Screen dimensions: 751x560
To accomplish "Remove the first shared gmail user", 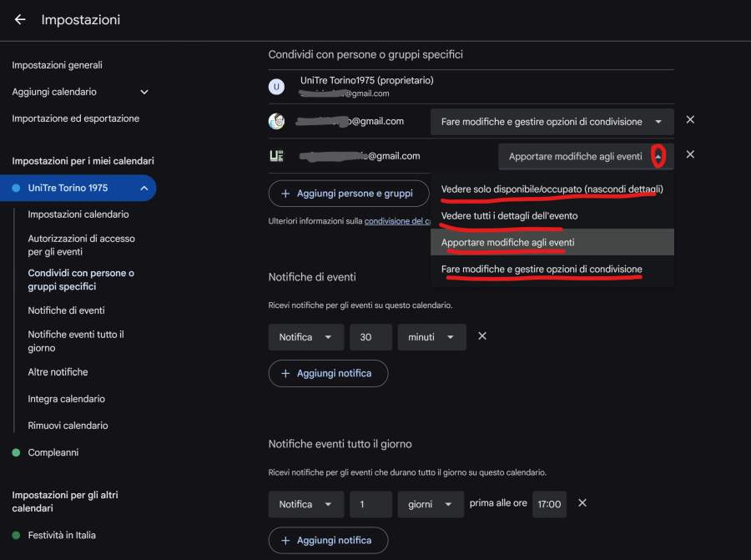I will click(x=690, y=120).
